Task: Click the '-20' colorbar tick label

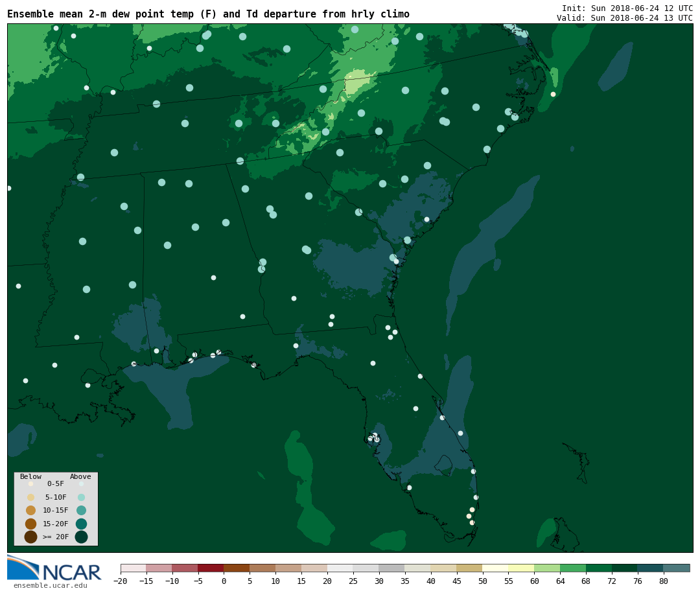Action: [x=121, y=581]
